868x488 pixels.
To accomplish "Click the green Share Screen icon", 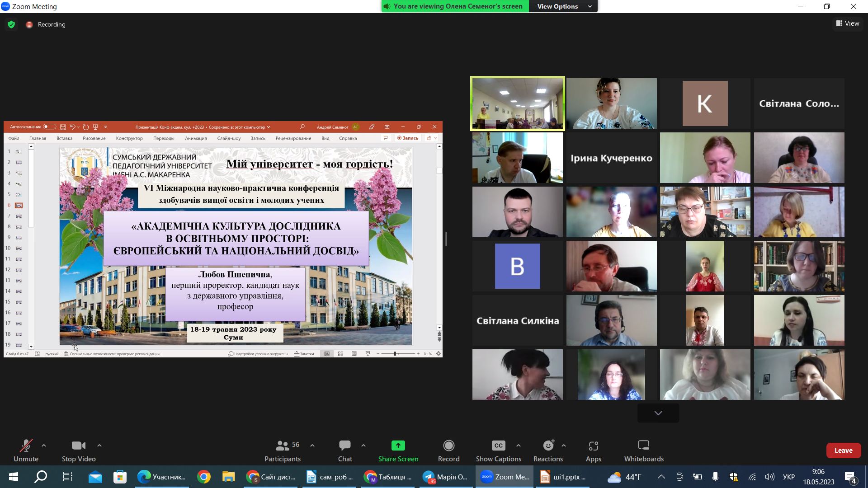I will coord(398,446).
